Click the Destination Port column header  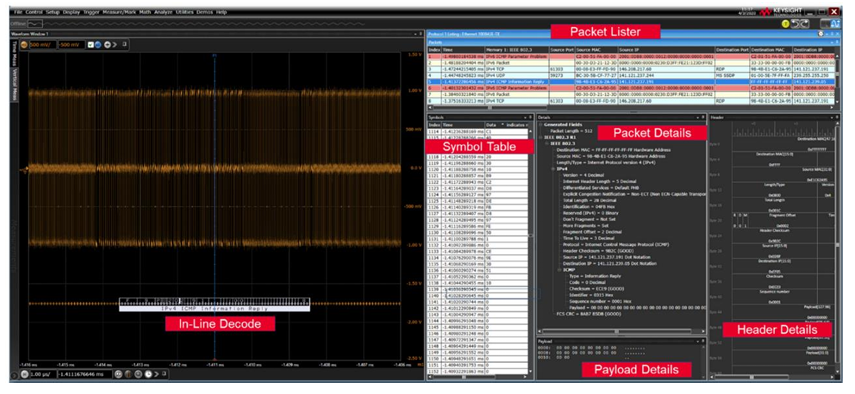pos(732,50)
